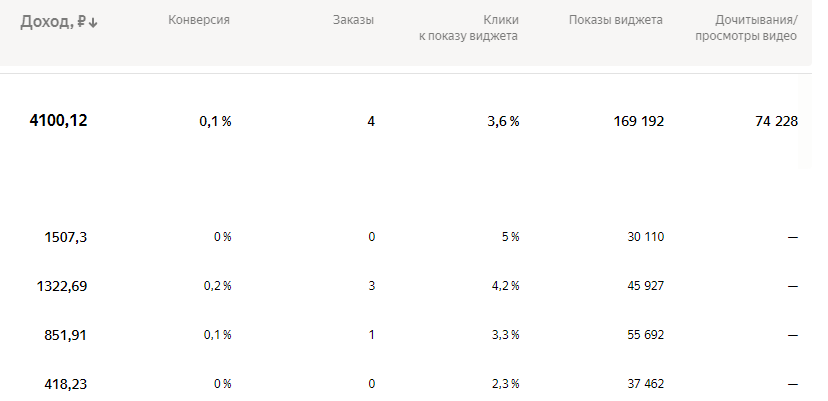828x401 pixels.
Task: Click widget impressions value 45 927
Action: (x=645, y=286)
